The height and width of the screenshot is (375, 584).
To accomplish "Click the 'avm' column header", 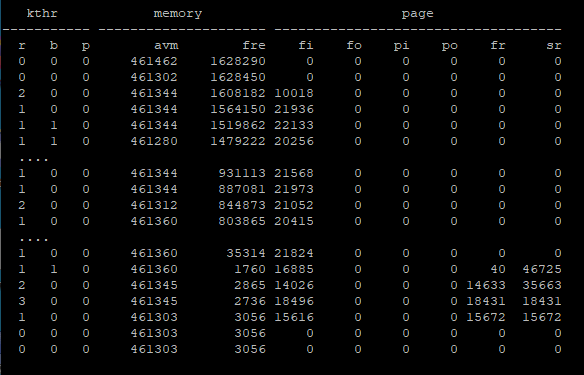I will 166,45.
